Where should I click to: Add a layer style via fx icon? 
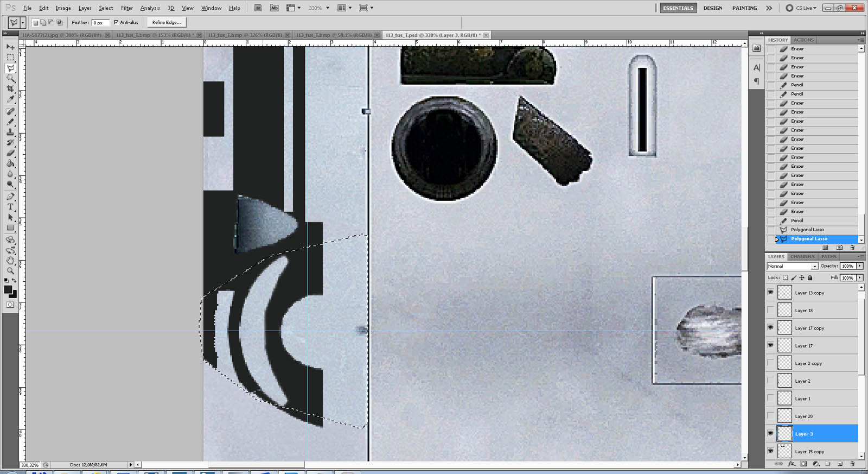(x=791, y=464)
